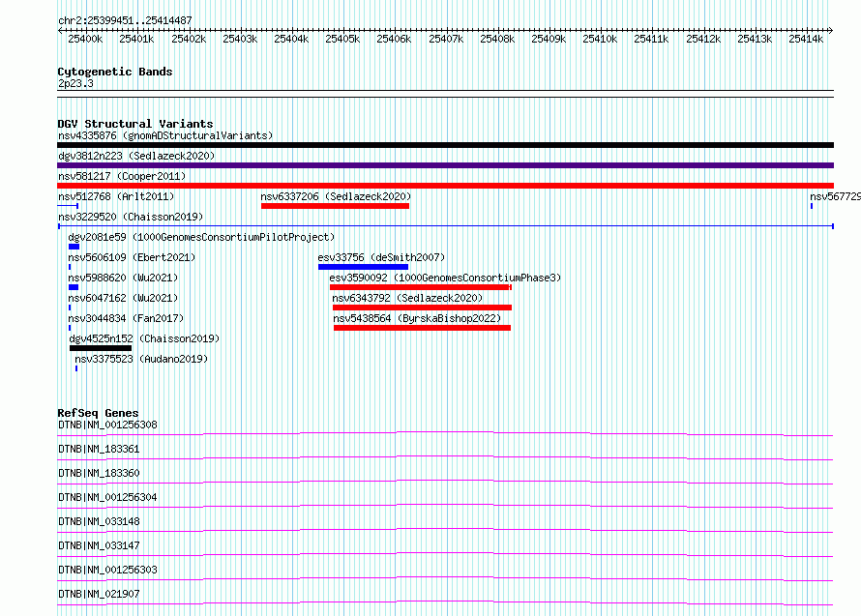This screenshot has width=861, height=616.
Task: Click nsv5988620 (Wu2021) label
Action: tap(123, 278)
